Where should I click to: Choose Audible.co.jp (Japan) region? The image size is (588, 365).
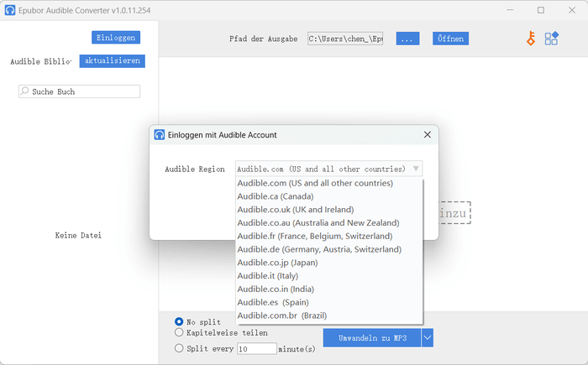329,263
